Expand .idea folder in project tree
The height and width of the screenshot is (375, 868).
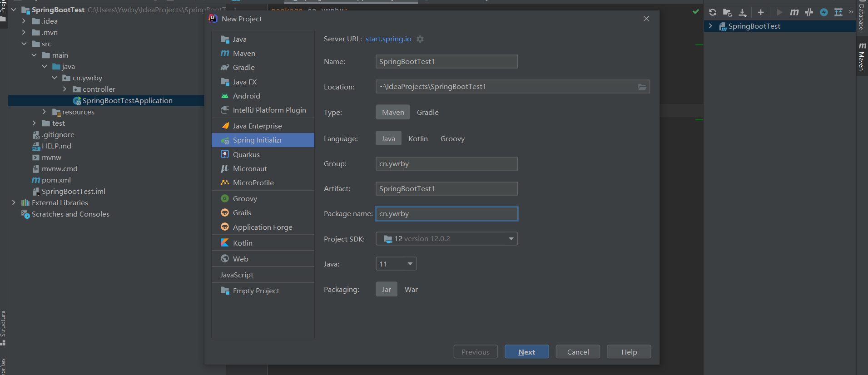(24, 21)
